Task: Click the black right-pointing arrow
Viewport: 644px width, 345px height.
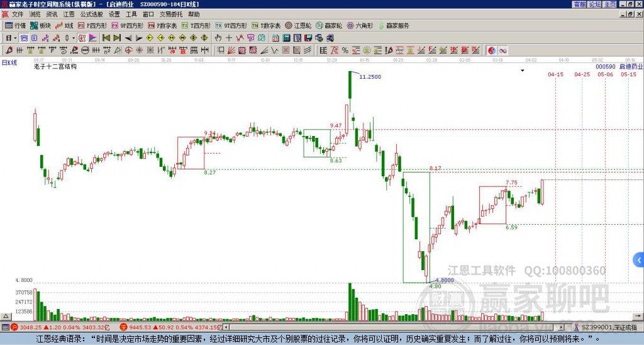Action: click(139, 38)
